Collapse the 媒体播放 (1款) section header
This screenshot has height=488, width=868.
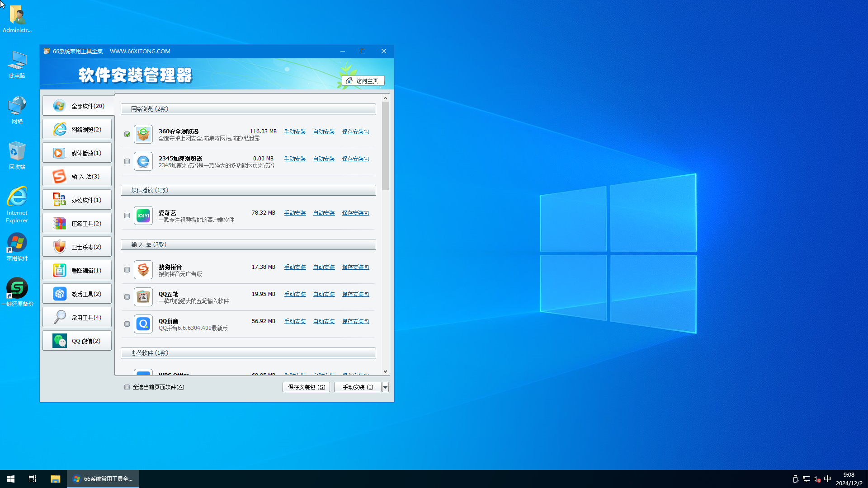[248, 190]
